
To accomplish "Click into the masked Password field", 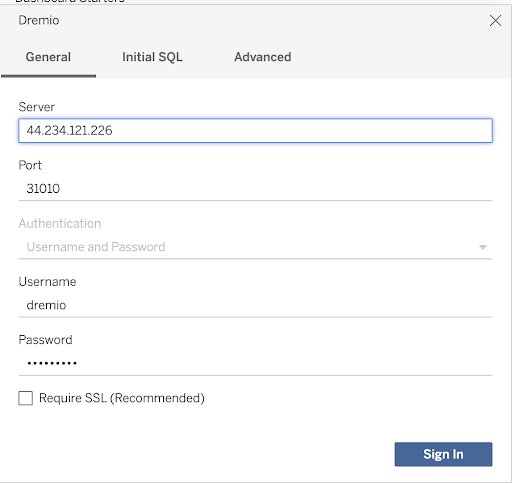I will point(255,363).
